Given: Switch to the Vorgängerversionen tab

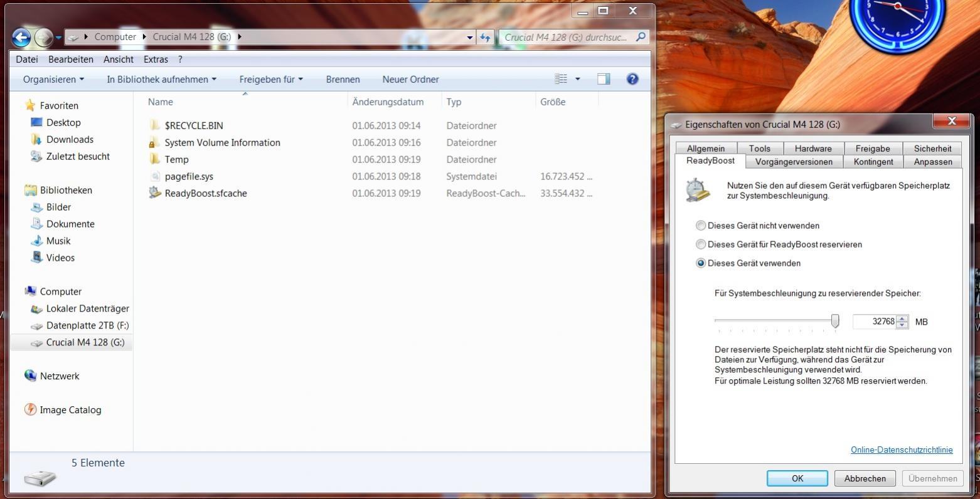Looking at the screenshot, I should (x=794, y=162).
